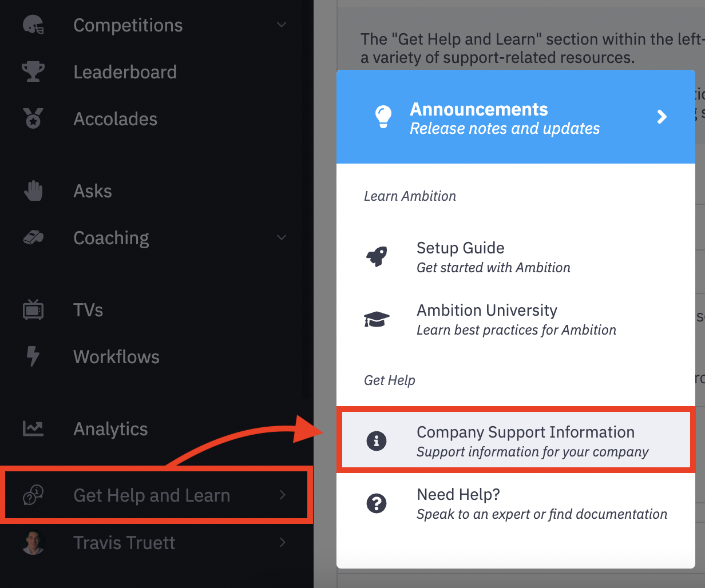Expand the Coaching submenu chevron

point(282,237)
